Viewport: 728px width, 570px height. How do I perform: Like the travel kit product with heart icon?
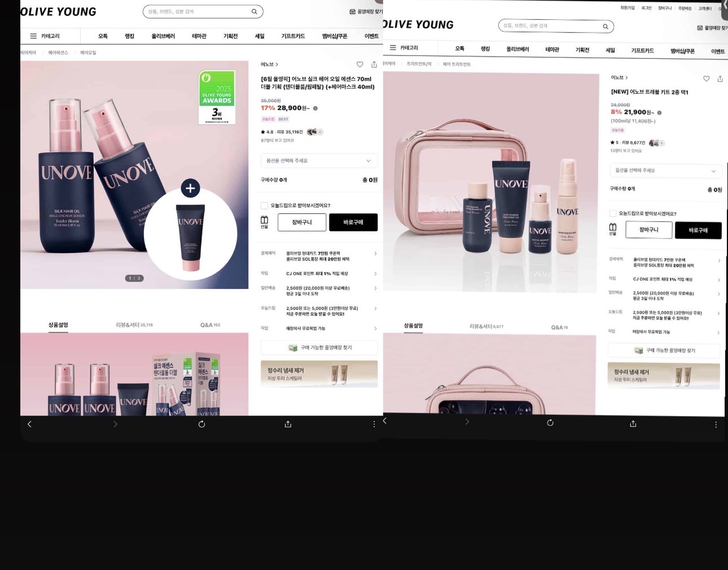point(706,78)
